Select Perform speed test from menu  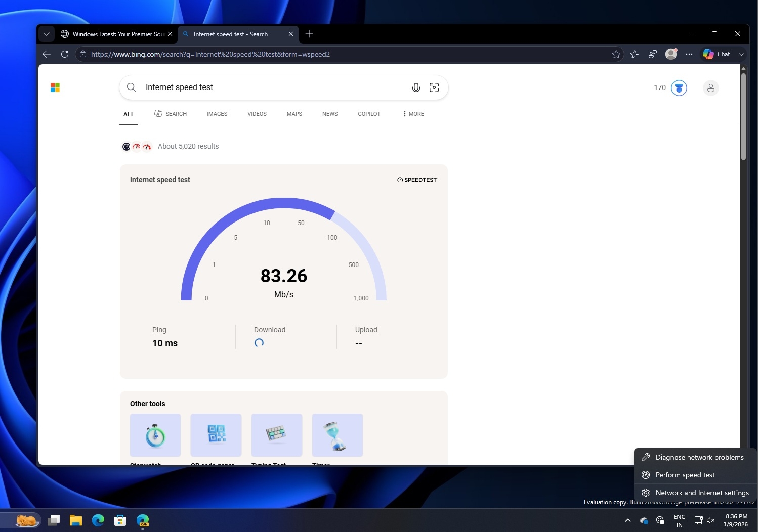685,475
